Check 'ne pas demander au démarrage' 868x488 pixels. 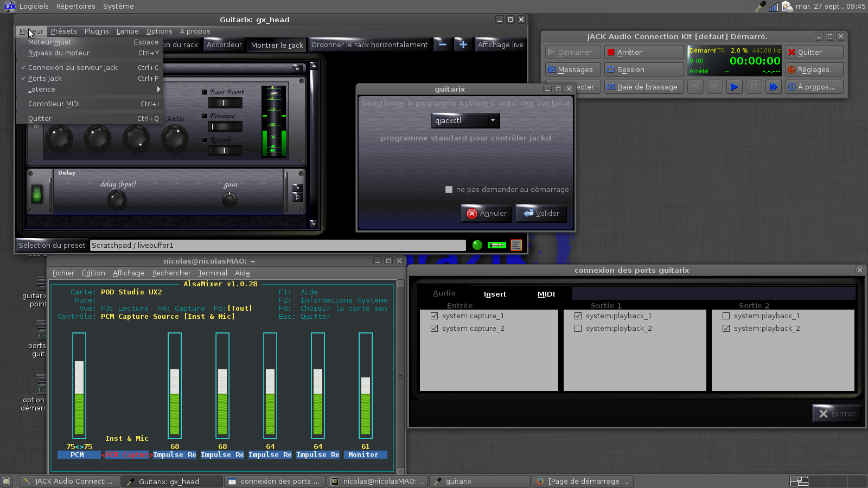point(449,189)
